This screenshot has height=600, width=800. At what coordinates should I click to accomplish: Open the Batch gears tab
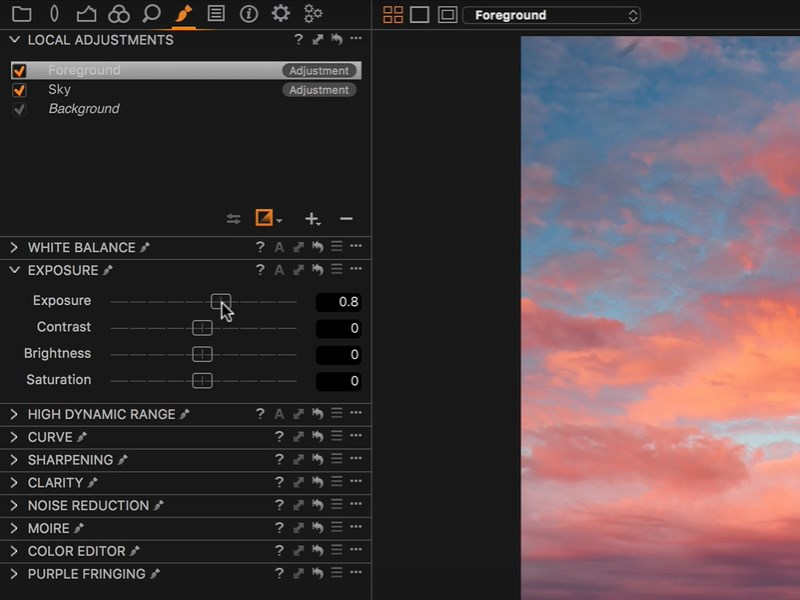313,14
